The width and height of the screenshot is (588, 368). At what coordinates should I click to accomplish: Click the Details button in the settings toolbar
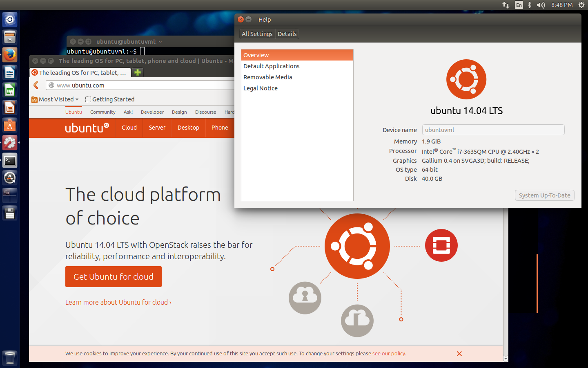pos(287,34)
